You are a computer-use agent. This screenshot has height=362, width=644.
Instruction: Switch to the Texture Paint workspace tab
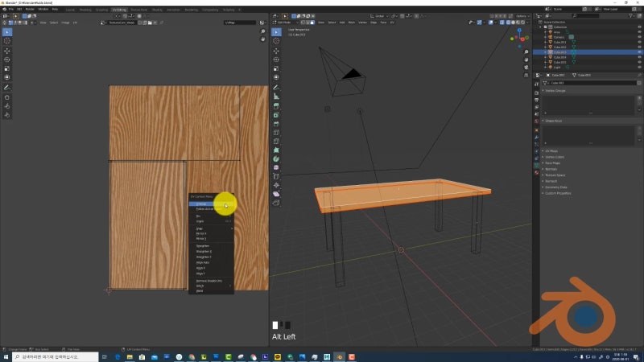pos(138,10)
